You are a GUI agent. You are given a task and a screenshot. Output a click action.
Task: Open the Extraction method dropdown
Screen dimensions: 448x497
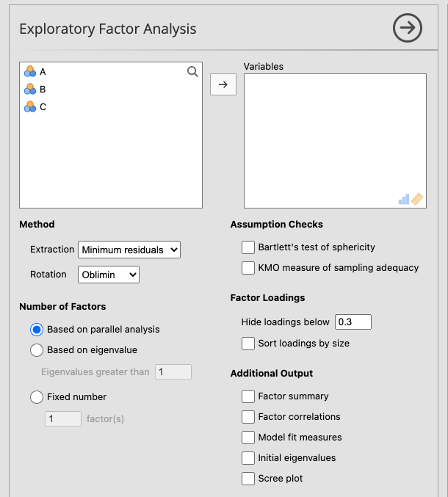pyautogui.click(x=129, y=250)
